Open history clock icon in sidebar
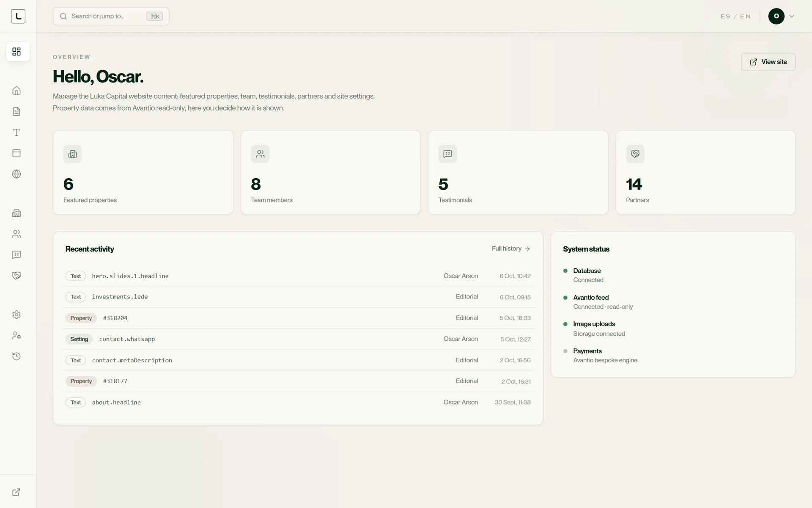 (16, 356)
